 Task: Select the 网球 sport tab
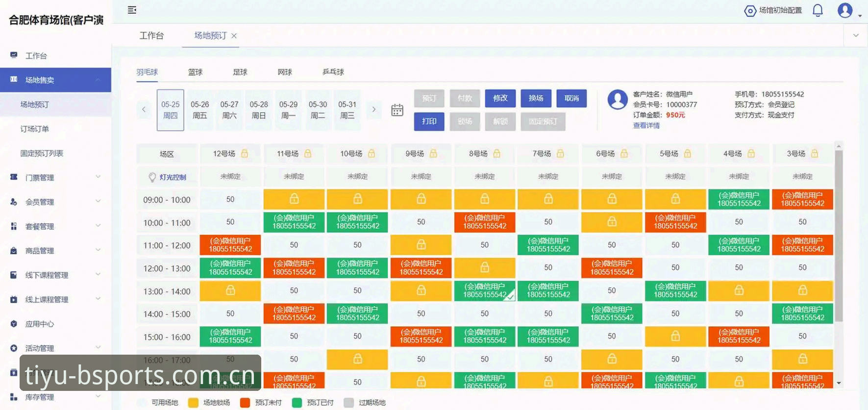tap(285, 72)
